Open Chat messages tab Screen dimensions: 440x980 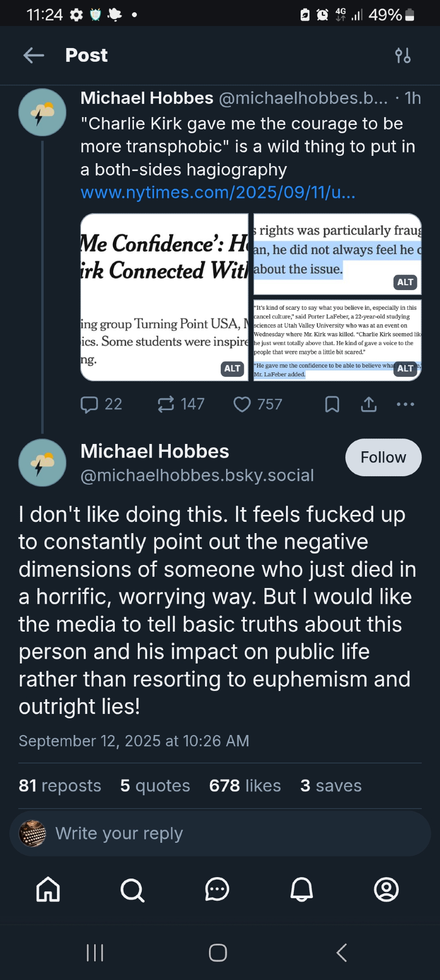coord(217,889)
